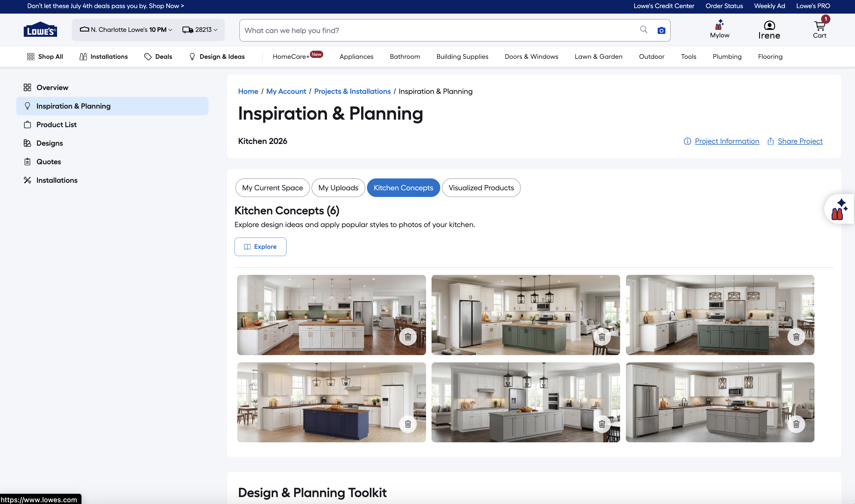Open Plumbing category
The width and height of the screenshot is (855, 504).
pyautogui.click(x=727, y=57)
